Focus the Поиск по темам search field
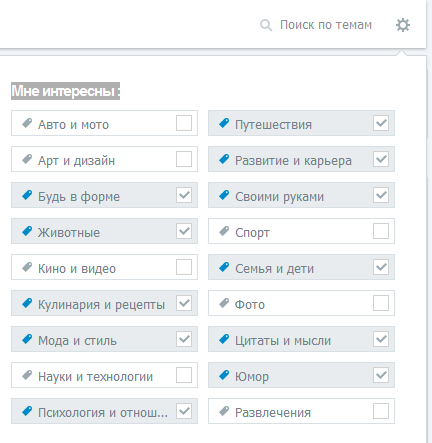Viewport: 432px width, 443px height. [x=326, y=25]
